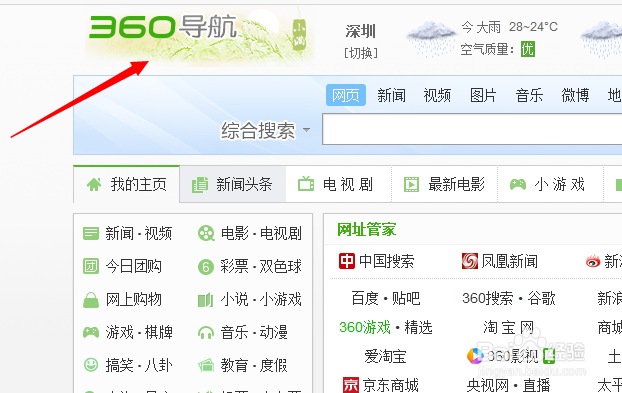Open the 新闻·视频 category link
Screen dimensions: 622x393
[138, 233]
